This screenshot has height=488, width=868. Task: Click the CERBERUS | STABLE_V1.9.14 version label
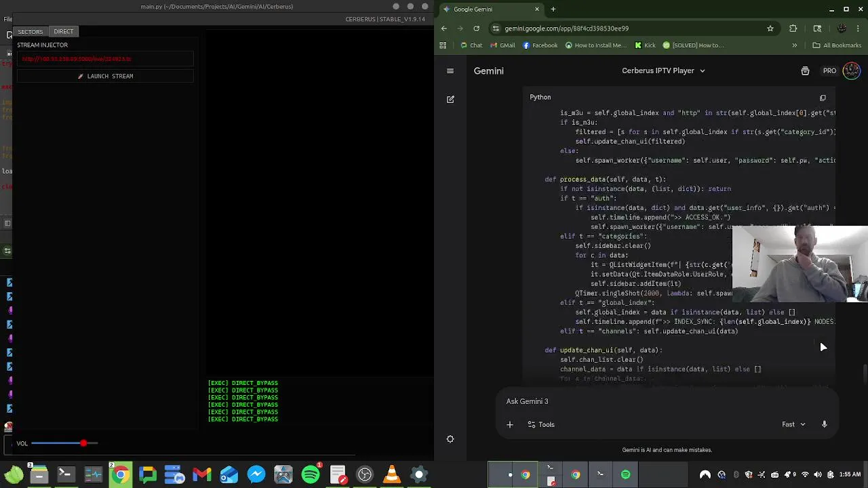click(x=385, y=19)
